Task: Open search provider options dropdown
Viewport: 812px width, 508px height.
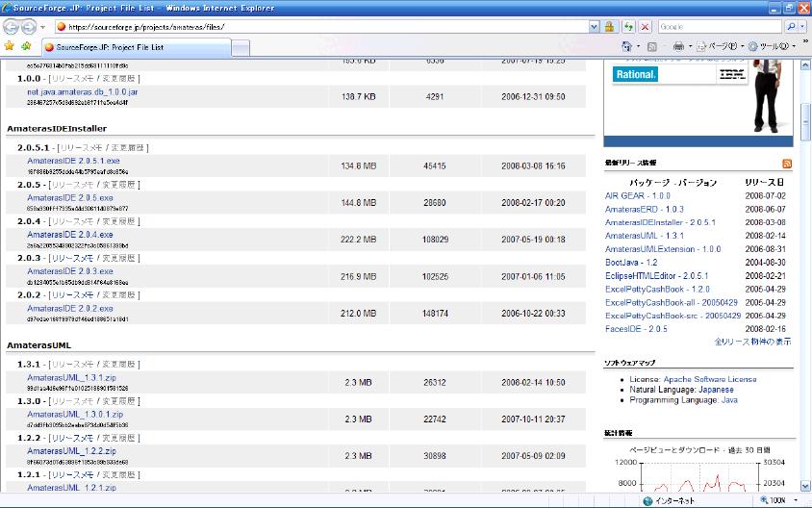Action: tap(802, 26)
